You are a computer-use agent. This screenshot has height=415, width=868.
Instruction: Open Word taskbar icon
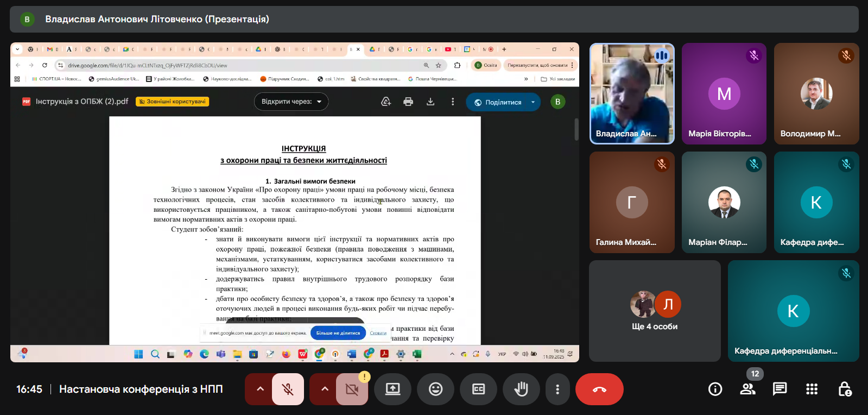tap(352, 354)
